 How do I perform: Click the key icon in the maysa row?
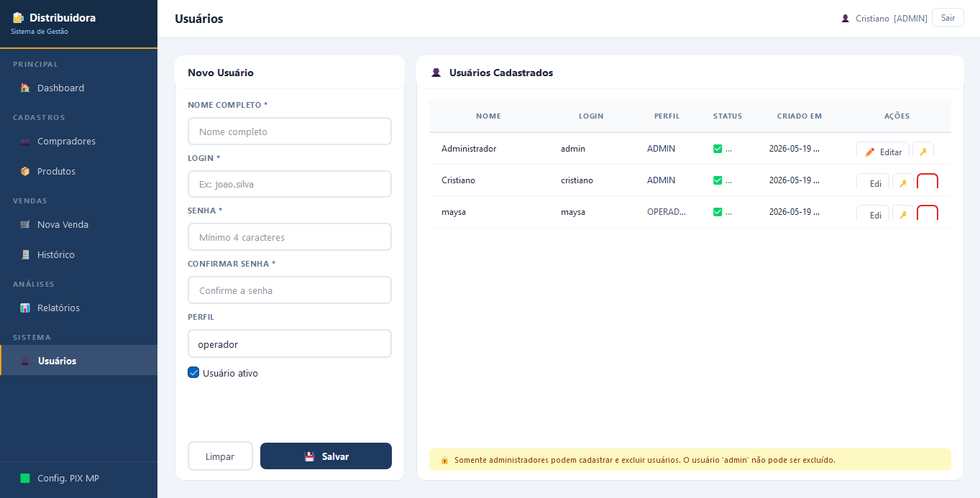(x=903, y=215)
